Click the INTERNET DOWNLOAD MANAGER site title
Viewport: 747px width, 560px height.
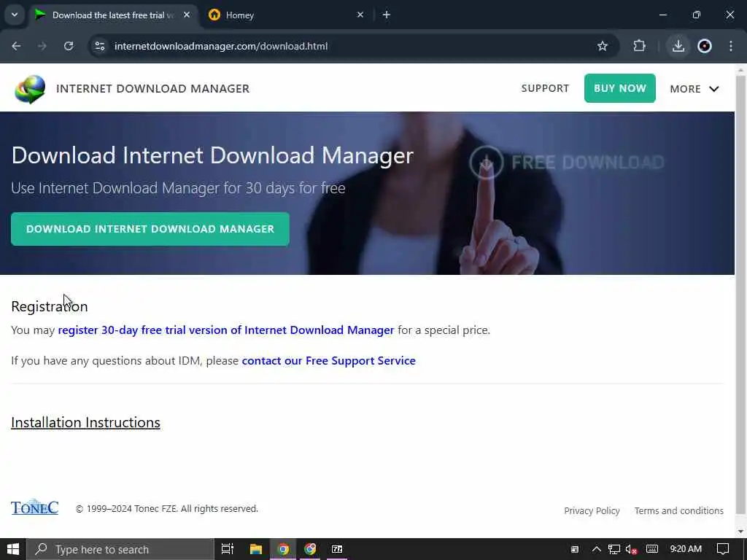tap(153, 88)
